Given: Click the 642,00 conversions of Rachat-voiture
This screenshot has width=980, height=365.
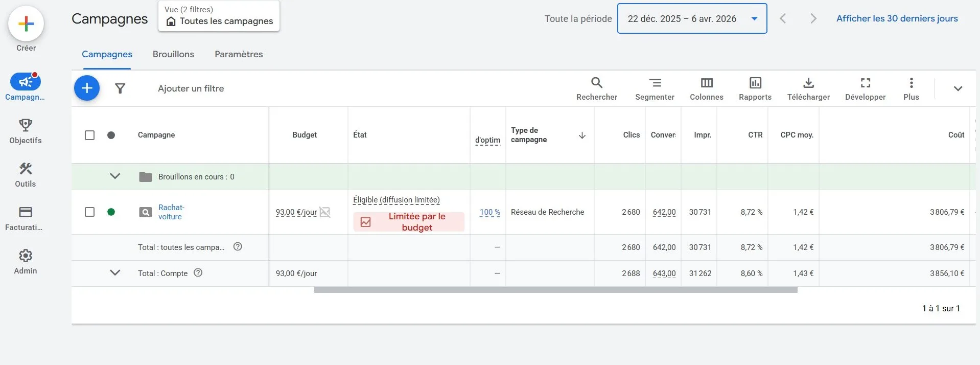Looking at the screenshot, I should [664, 212].
